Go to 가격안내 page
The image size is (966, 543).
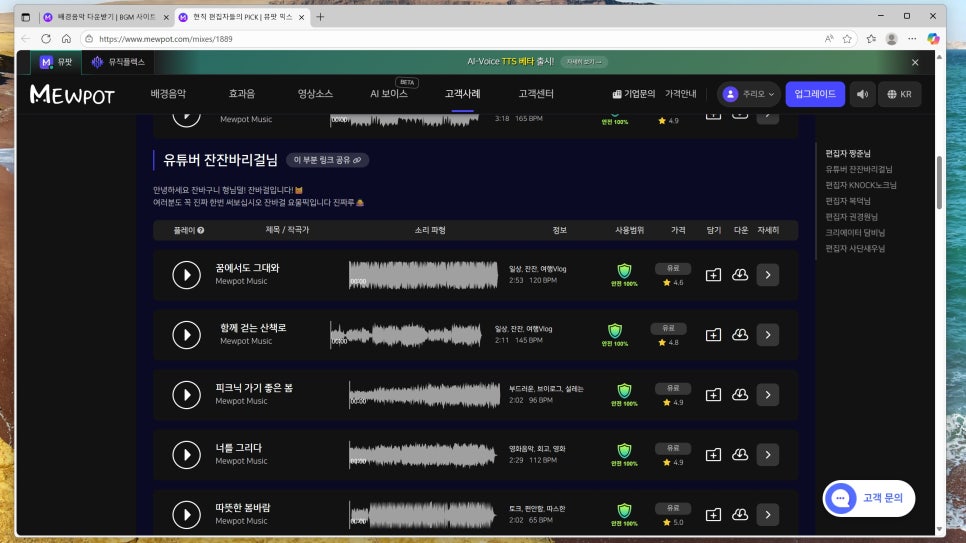681,94
